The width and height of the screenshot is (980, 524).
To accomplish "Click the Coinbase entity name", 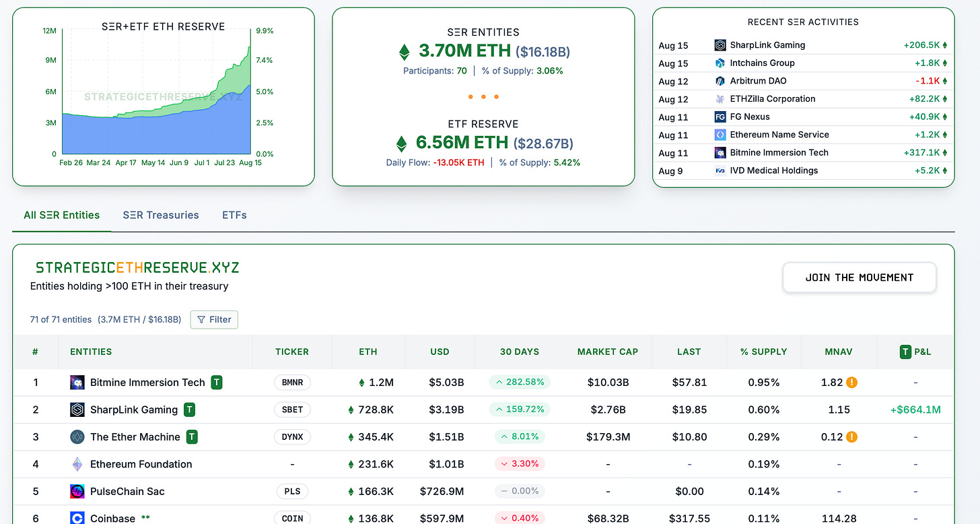I will coord(112,518).
